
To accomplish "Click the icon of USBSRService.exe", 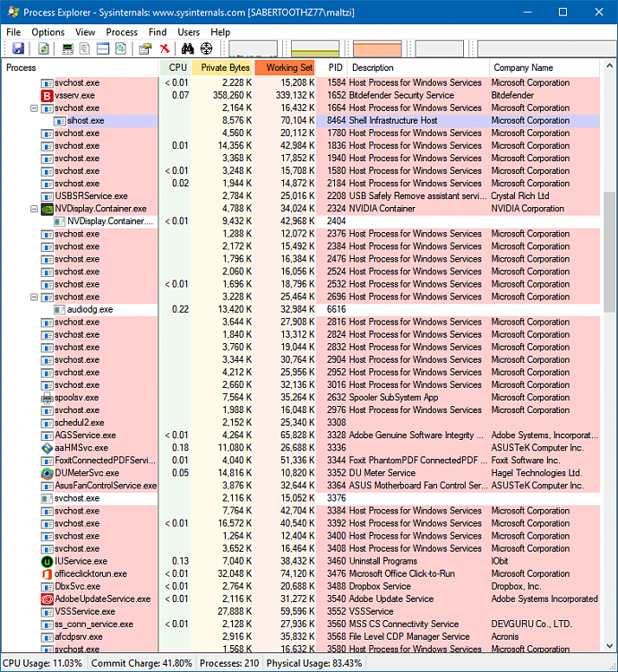I will point(47,196).
